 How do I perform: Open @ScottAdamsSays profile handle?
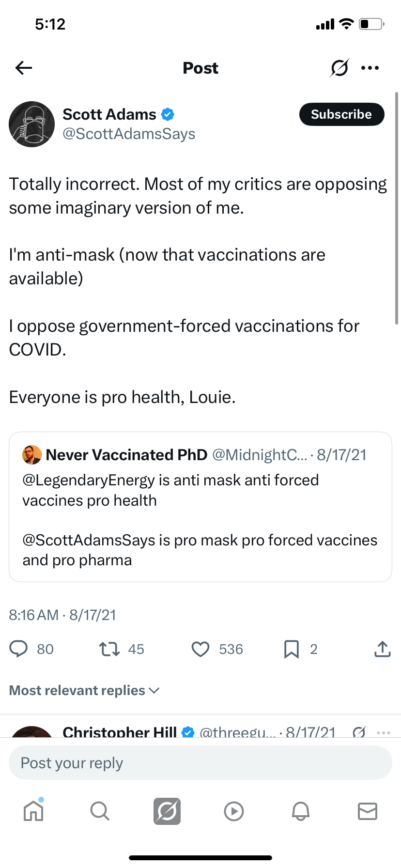click(x=129, y=134)
